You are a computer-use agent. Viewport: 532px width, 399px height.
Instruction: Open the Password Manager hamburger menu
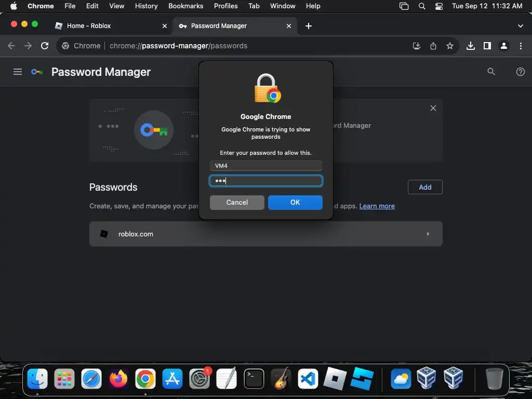(18, 72)
